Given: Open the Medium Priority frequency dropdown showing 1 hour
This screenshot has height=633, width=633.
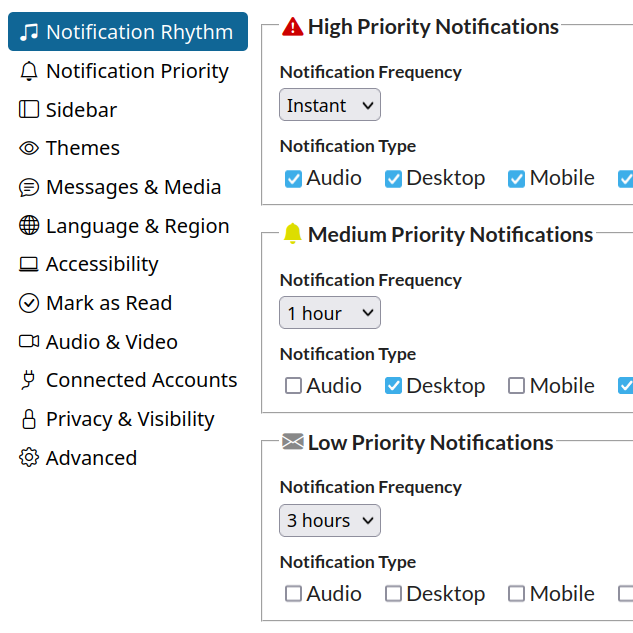Looking at the screenshot, I should pos(330,313).
